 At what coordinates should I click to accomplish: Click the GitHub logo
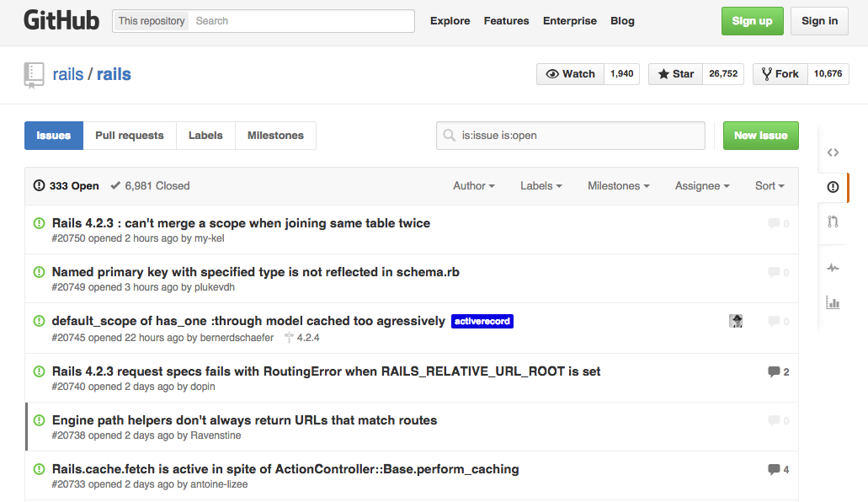[61, 21]
